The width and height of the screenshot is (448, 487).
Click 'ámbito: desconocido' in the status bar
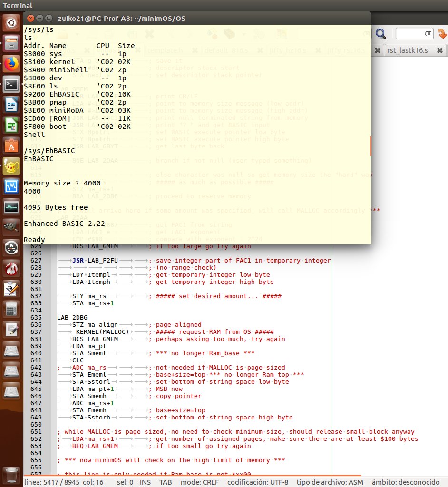406,482
